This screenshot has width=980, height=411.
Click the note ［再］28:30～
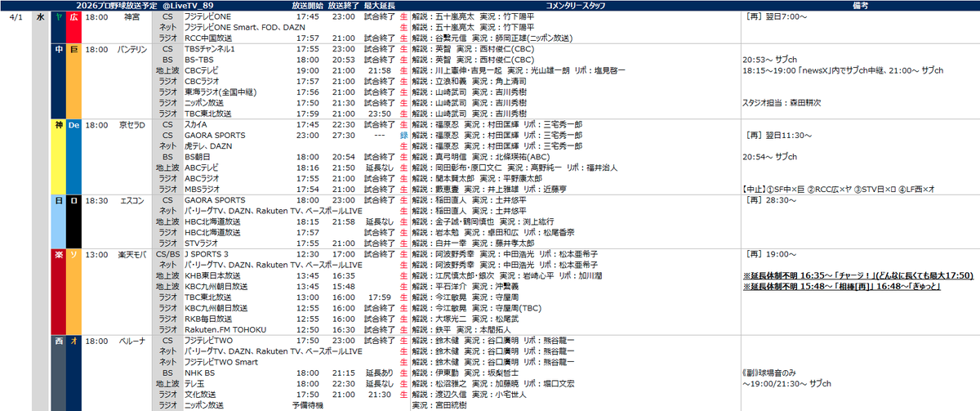point(770,199)
